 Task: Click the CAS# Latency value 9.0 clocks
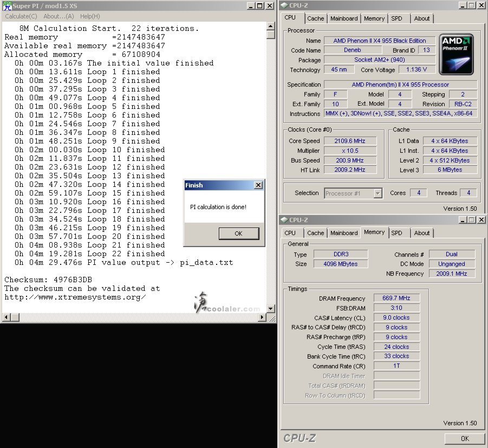(396, 317)
